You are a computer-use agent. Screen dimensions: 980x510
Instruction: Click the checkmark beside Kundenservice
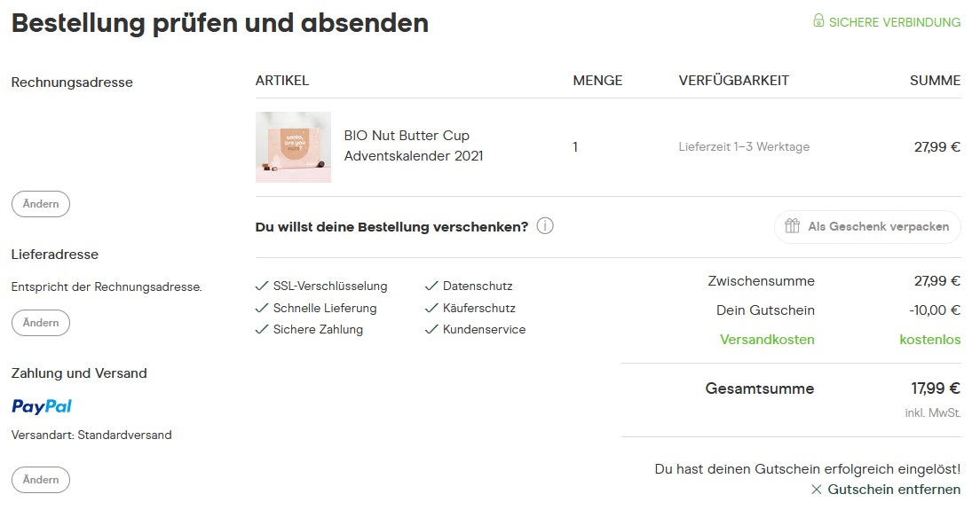[x=431, y=329]
